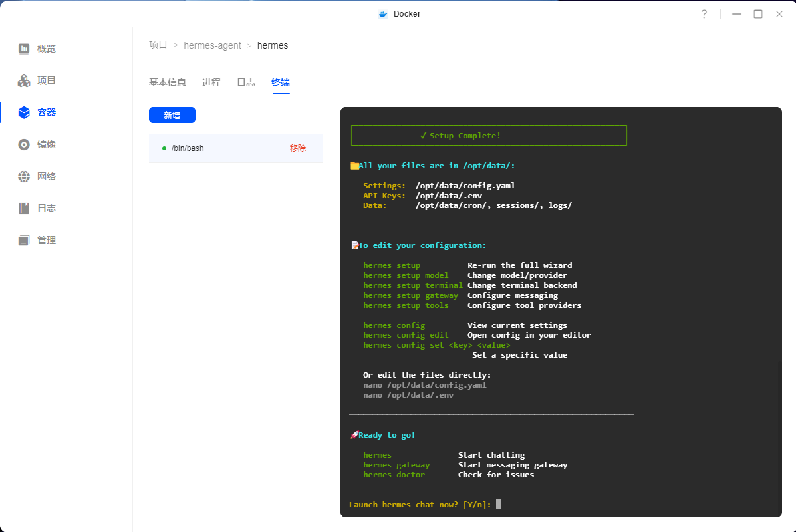Click the 'To edit your configuration:' heading
The image size is (796, 532).
[x=422, y=245]
